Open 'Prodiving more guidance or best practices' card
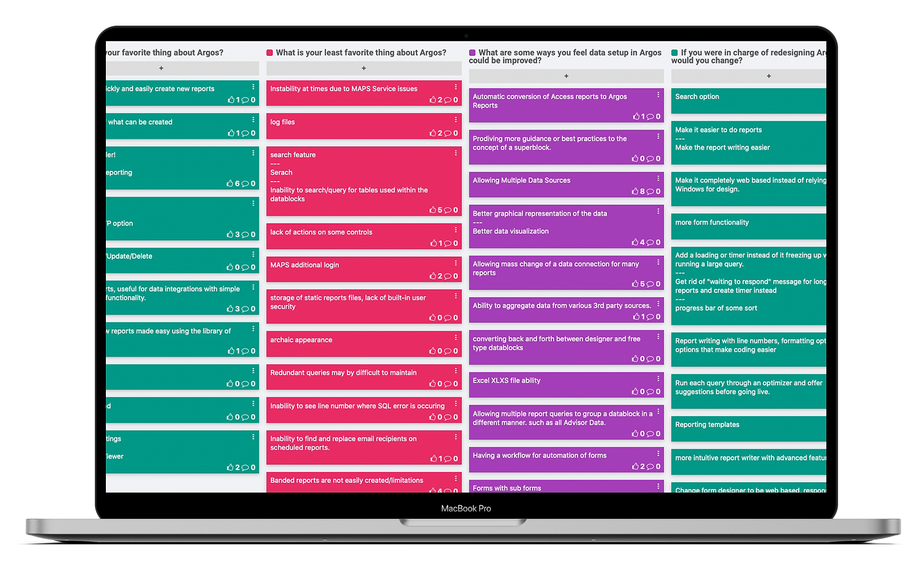924x578 pixels. pos(566,147)
